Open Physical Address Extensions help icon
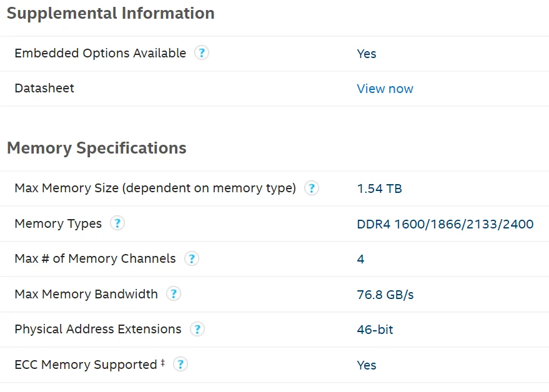 [x=197, y=329]
